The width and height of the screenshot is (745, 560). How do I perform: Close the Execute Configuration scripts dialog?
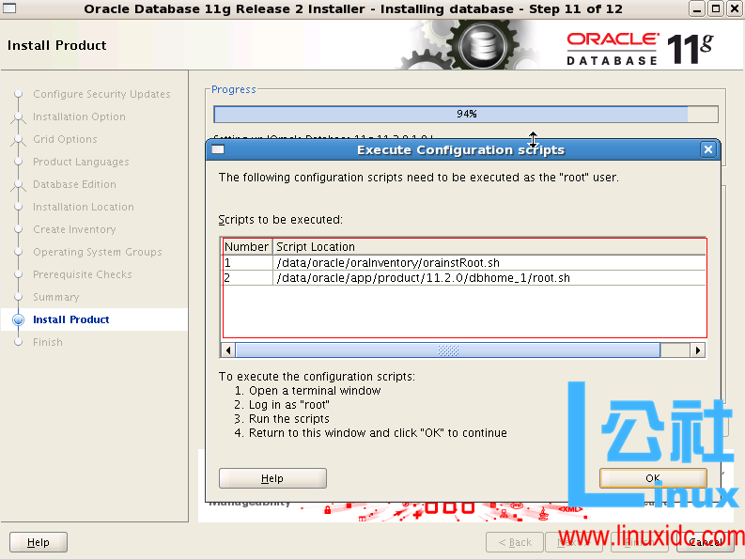[708, 149]
